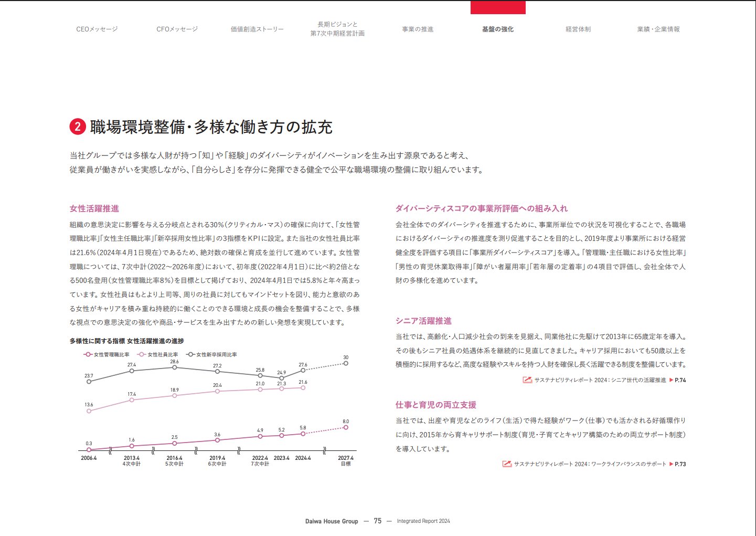Click the link icon beside ワークライフバランスのサポート
Image resolution: width=756 pixels, height=536 pixels.
coord(507,464)
